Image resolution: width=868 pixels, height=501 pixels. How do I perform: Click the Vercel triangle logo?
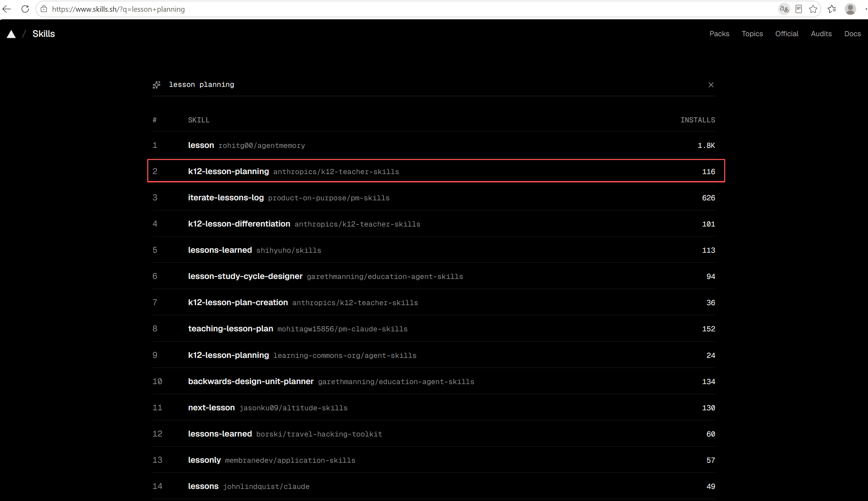coord(11,34)
